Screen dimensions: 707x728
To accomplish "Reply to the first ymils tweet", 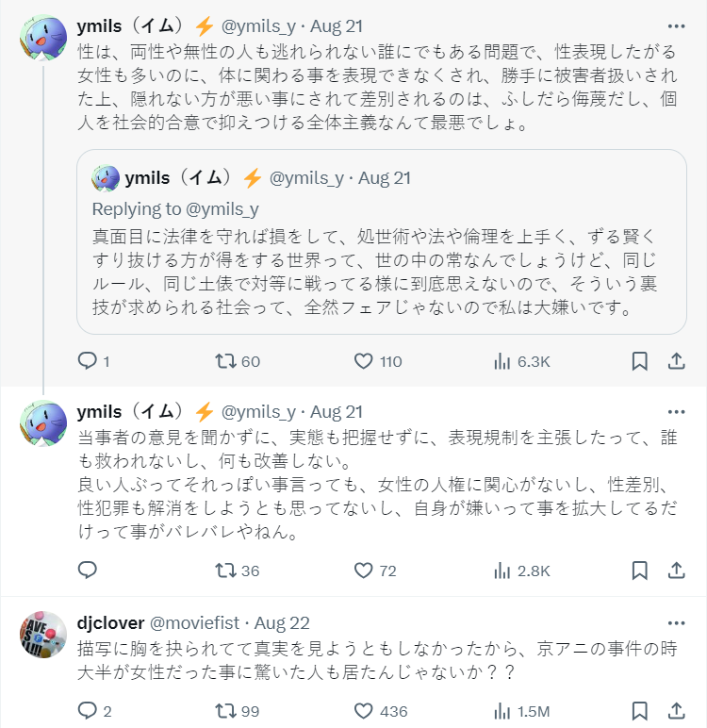I will click(x=87, y=361).
